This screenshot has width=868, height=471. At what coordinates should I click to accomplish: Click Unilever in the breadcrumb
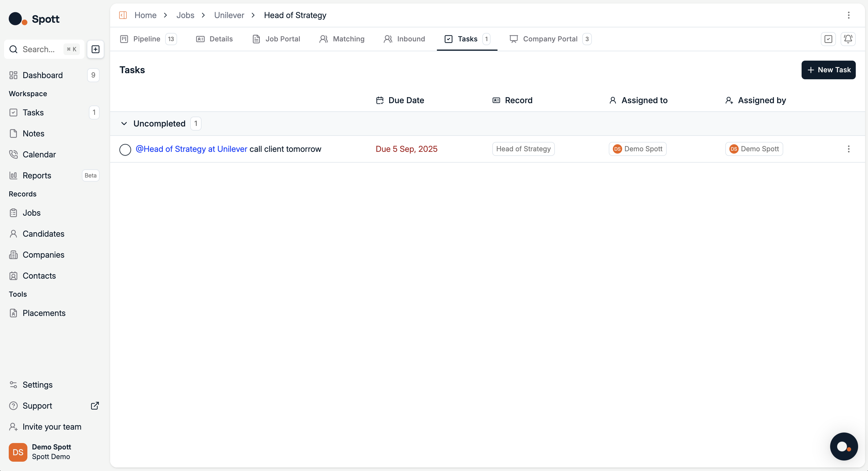(229, 15)
